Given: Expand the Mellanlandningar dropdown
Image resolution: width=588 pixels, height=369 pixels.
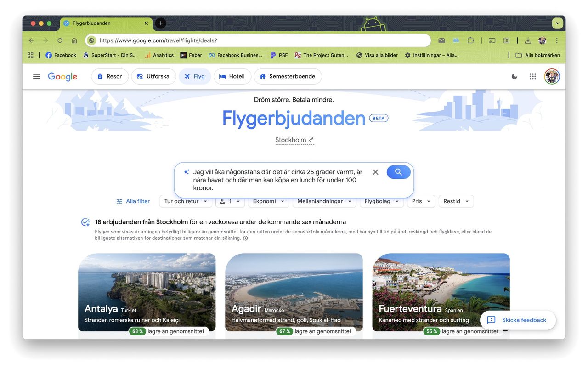Looking at the screenshot, I should [324, 201].
